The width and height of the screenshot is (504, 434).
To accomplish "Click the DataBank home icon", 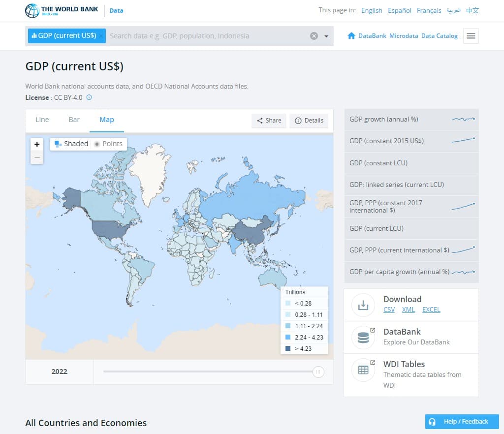I will tap(351, 36).
